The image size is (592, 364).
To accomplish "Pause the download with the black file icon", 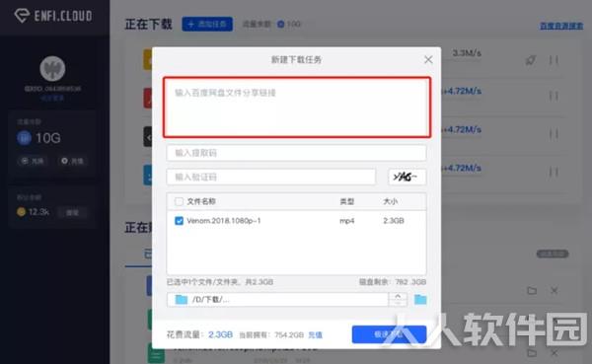I will click(x=554, y=134).
